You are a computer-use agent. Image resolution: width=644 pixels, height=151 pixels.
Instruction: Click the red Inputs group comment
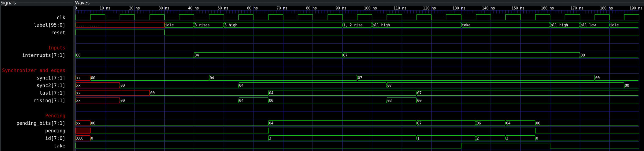(56, 48)
